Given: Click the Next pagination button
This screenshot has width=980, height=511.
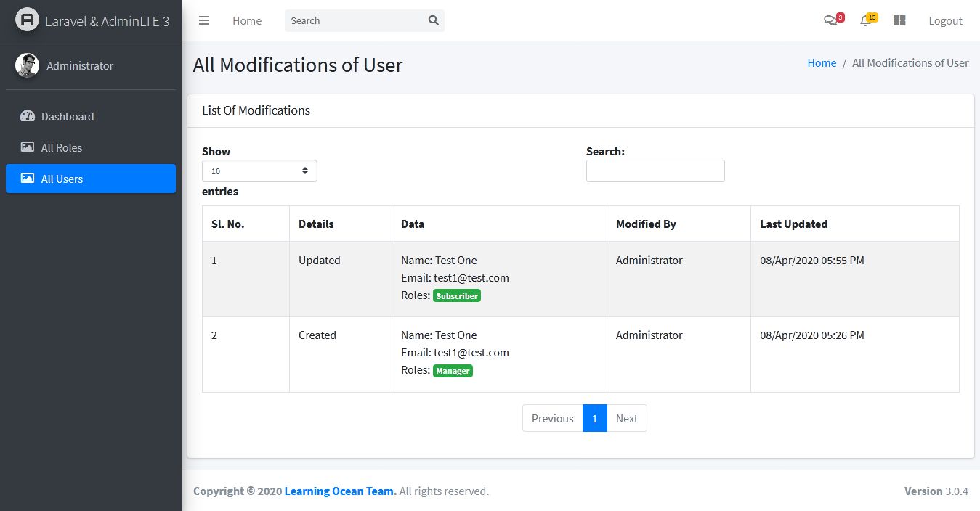Looking at the screenshot, I should [627, 418].
